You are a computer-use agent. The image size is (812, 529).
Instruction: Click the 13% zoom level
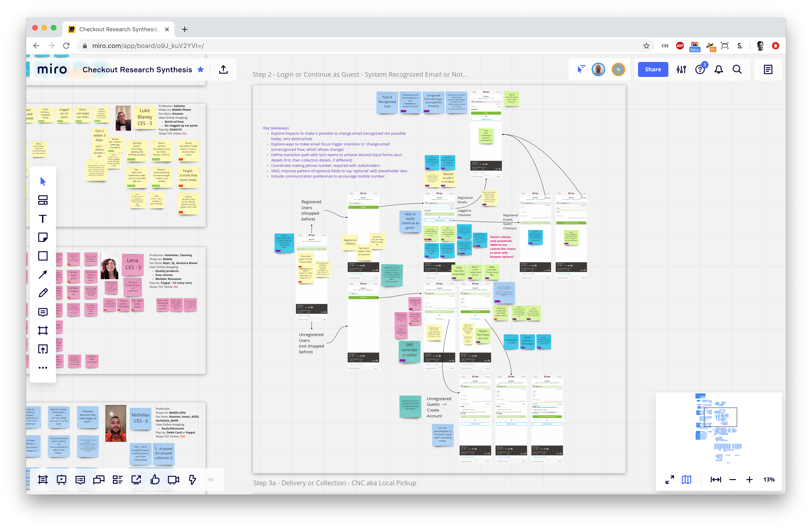(769, 480)
